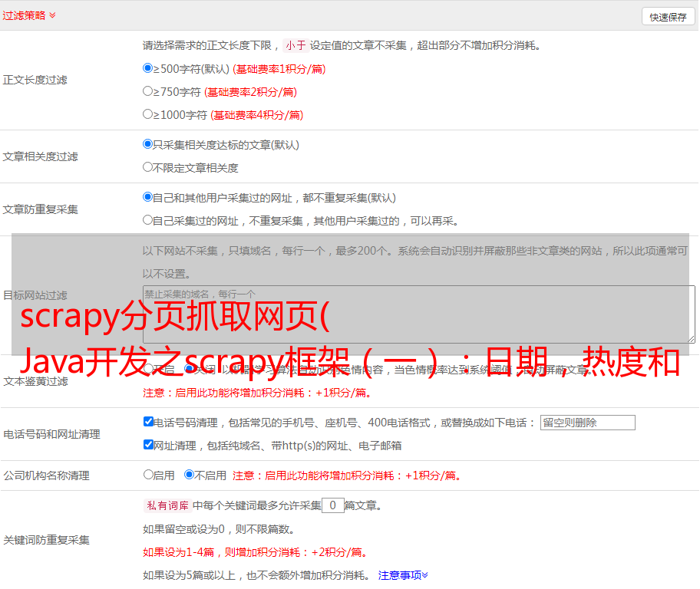
Task: Select the ≥500字符(默认) radio option
Action: click(x=148, y=68)
